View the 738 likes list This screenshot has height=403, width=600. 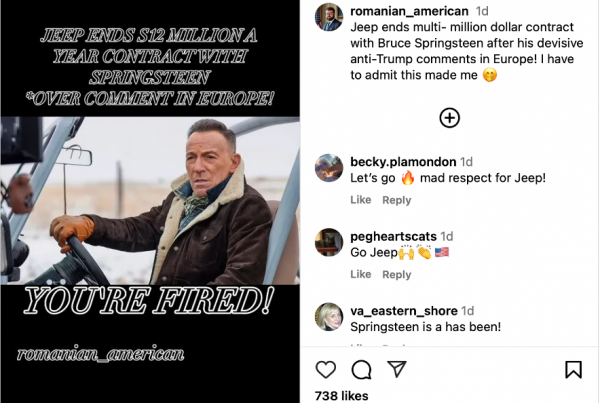(x=341, y=396)
